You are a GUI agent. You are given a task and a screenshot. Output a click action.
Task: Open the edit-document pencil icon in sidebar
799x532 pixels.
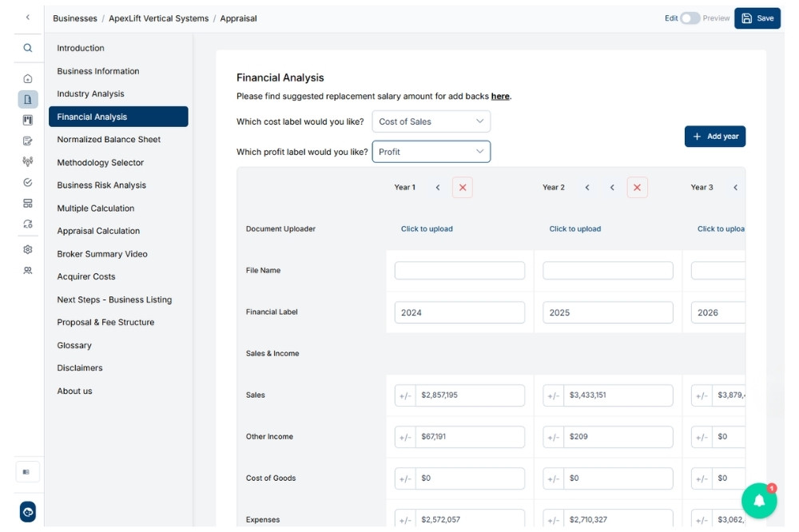click(27, 141)
